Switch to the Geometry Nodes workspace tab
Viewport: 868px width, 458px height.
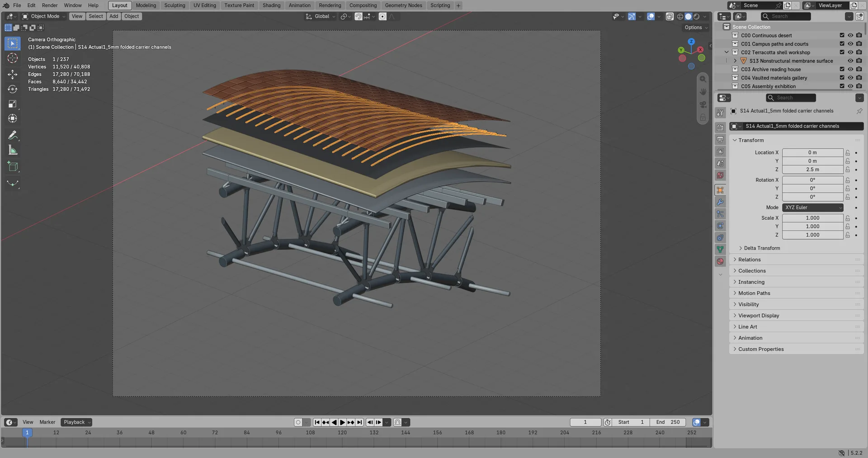403,5
